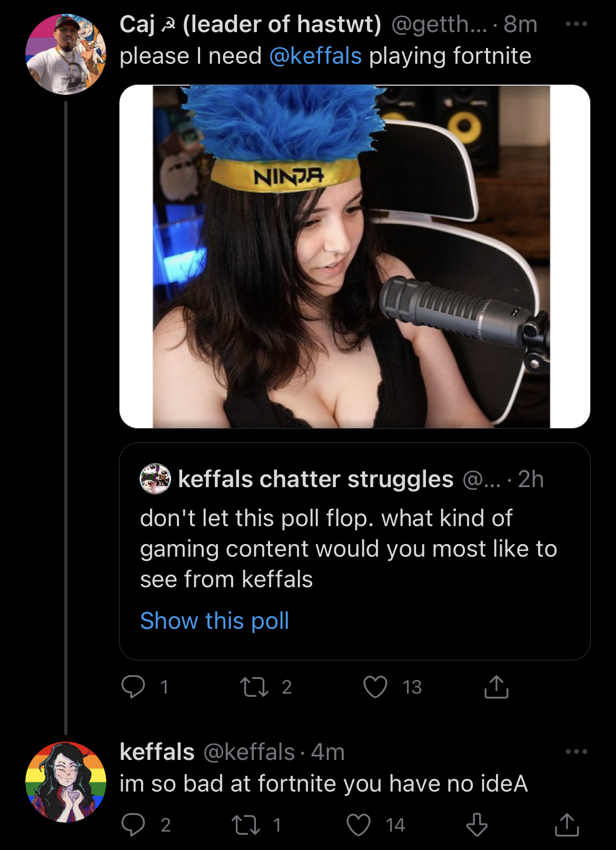The height and width of the screenshot is (850, 616).
Task: Open keffals chatter struggles avatar
Action: click(x=155, y=479)
